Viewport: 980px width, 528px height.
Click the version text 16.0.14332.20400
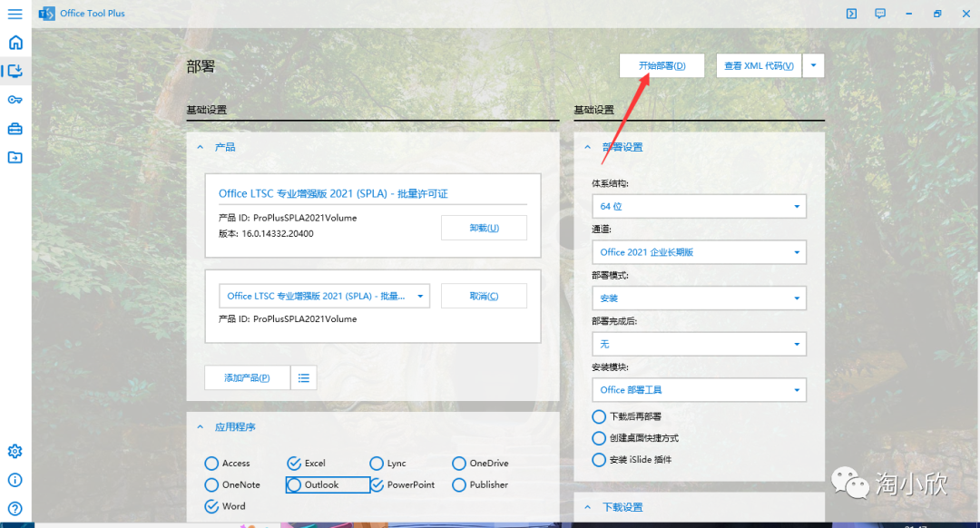point(278,234)
